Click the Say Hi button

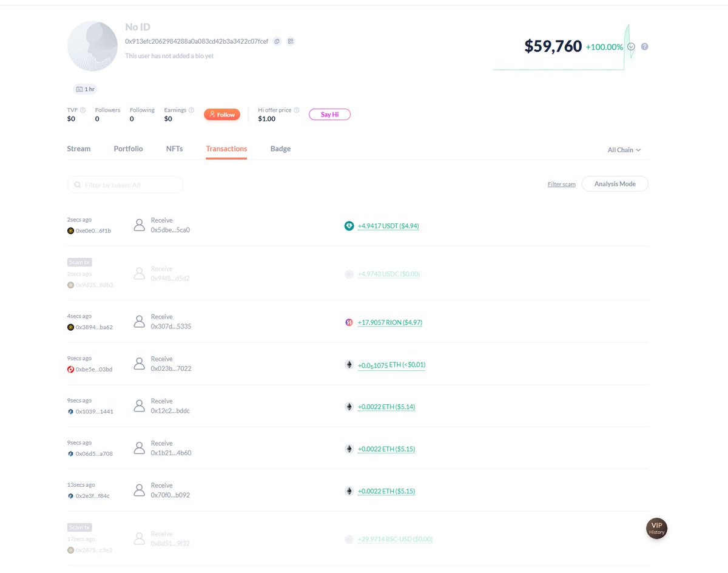point(330,114)
